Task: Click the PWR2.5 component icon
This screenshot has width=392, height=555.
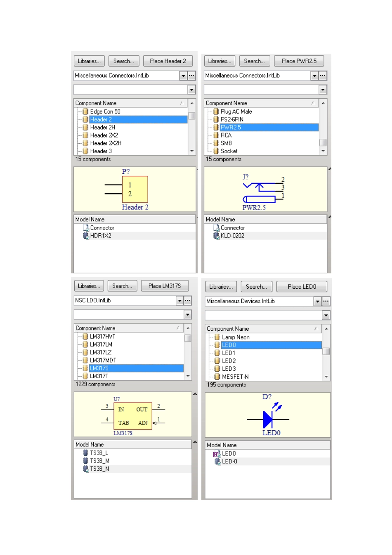Action: [x=216, y=127]
